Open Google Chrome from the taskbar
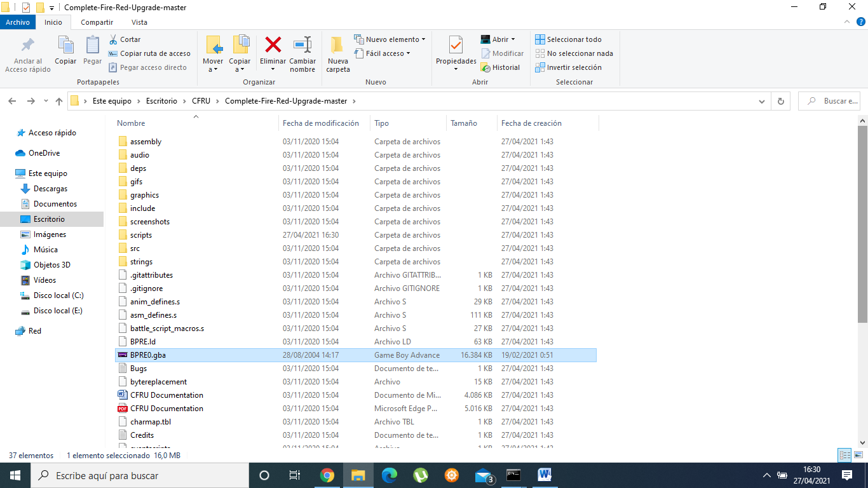 [x=327, y=475]
